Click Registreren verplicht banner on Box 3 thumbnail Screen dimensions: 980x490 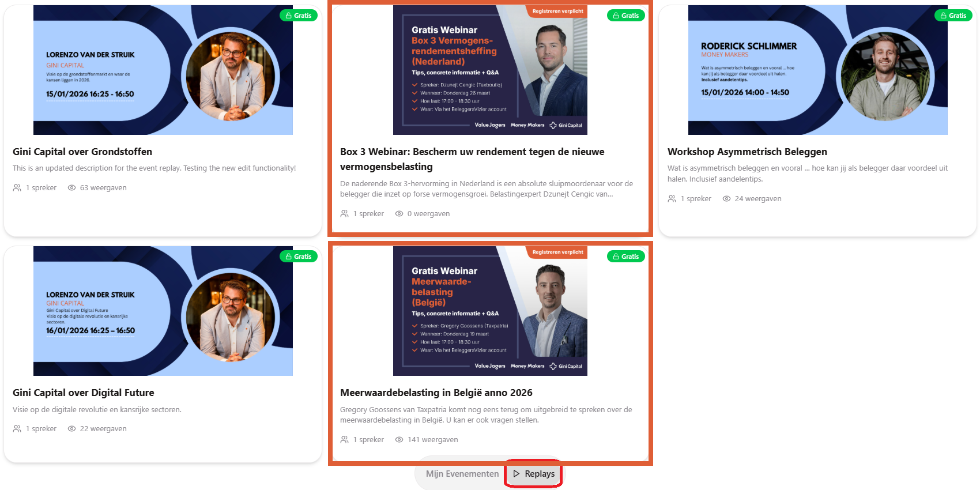(557, 11)
